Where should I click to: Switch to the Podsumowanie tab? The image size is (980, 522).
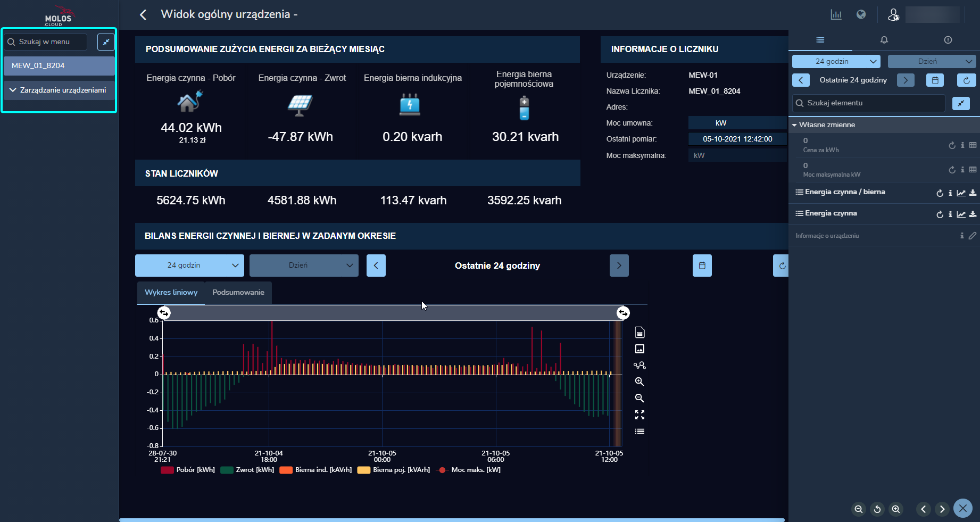[238, 293]
